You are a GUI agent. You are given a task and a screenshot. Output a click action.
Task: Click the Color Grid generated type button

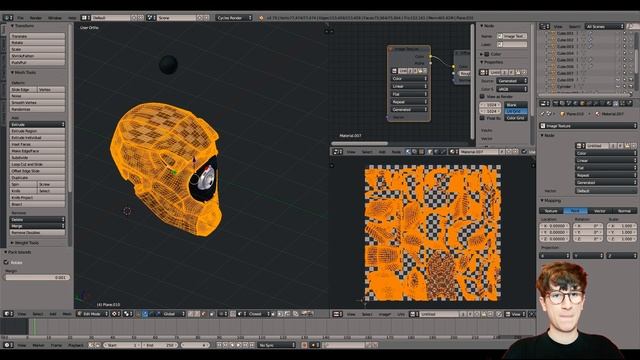pyautogui.click(x=516, y=118)
